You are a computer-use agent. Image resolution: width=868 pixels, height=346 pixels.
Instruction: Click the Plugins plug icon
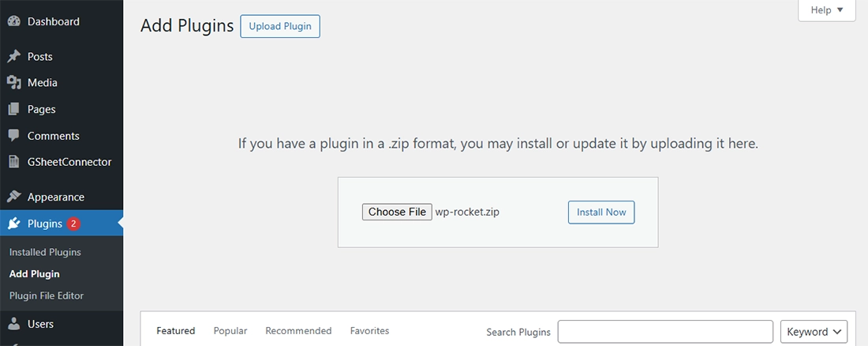(x=14, y=224)
